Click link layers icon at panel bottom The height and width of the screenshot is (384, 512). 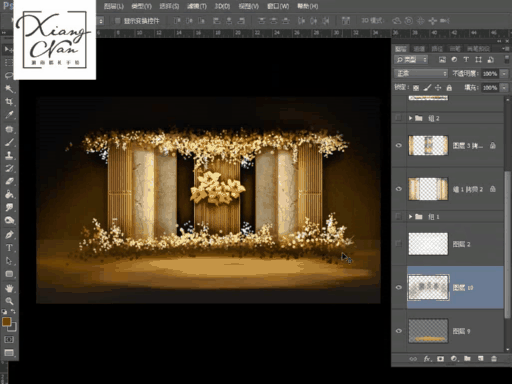[x=413, y=359]
